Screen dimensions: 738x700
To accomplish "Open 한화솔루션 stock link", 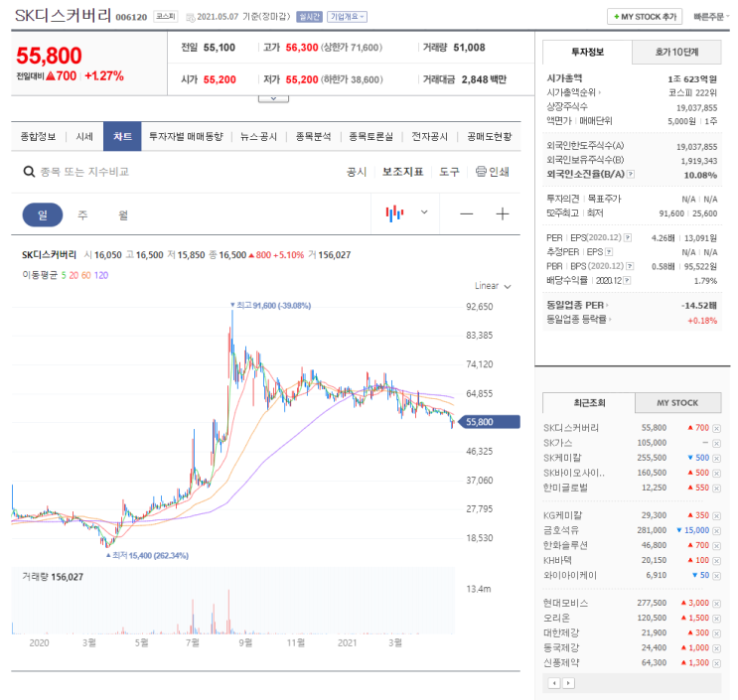I will pos(565,546).
